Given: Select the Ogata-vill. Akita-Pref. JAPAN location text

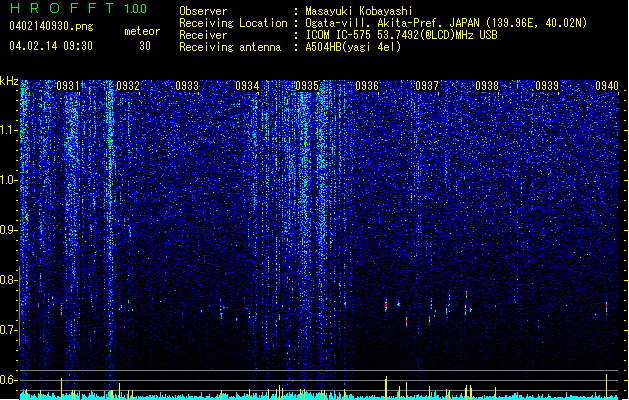Looking at the screenshot, I should click(446, 23).
